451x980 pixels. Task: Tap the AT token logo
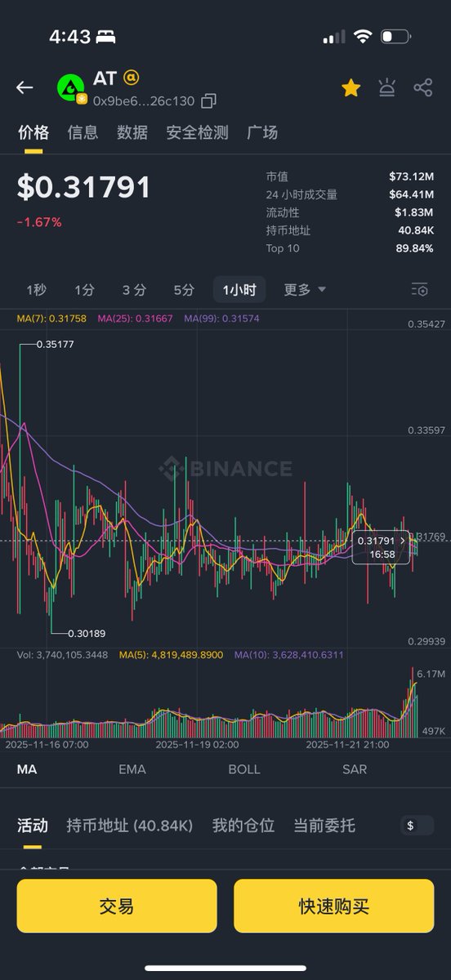[x=71, y=89]
